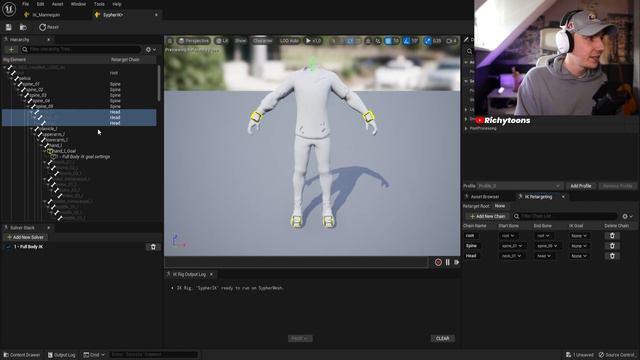
Task: Click the green plus add icon in Hierarchy
Action: [11, 49]
